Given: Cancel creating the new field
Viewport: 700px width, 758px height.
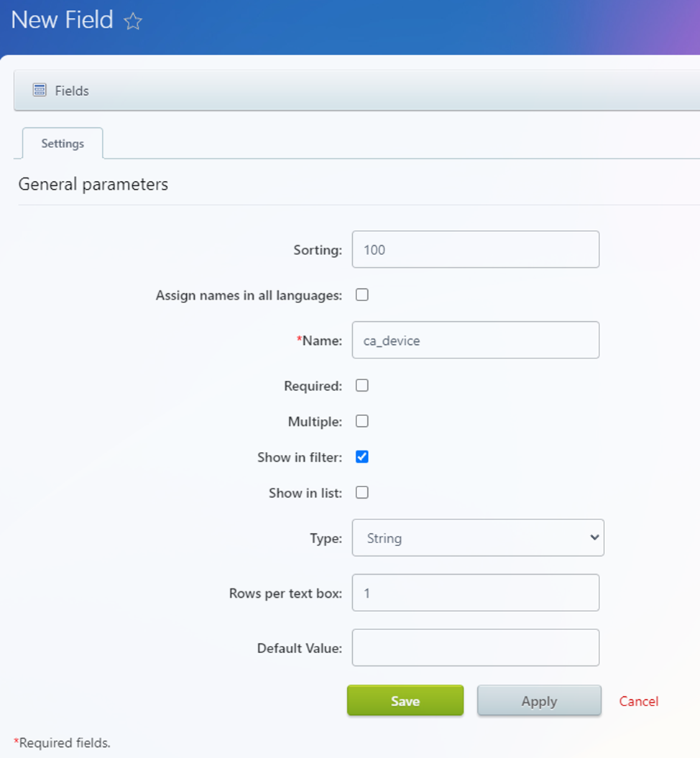Looking at the screenshot, I should click(x=639, y=701).
